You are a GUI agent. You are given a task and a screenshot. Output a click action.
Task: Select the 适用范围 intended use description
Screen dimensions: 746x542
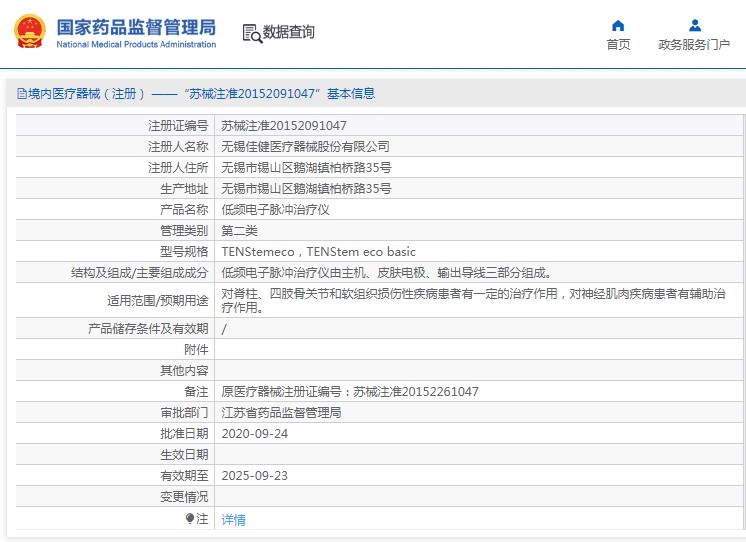pyautogui.click(x=473, y=300)
